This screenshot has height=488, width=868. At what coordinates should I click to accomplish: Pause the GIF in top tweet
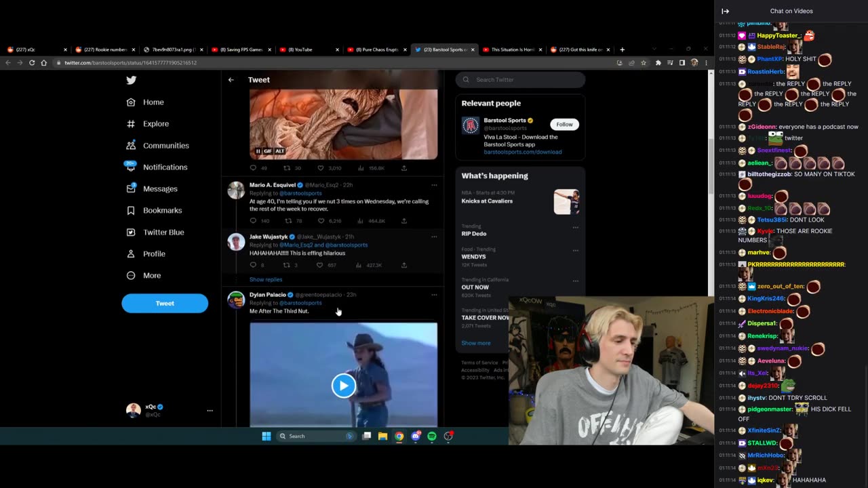click(x=258, y=151)
